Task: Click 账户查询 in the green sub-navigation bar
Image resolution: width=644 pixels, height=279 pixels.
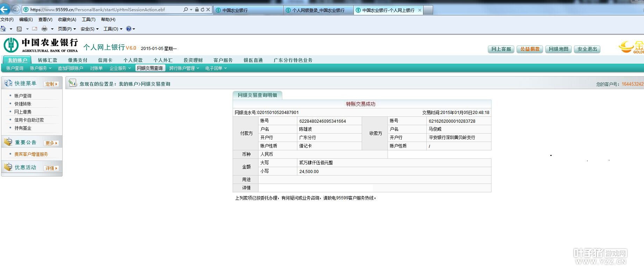Action: point(15,68)
